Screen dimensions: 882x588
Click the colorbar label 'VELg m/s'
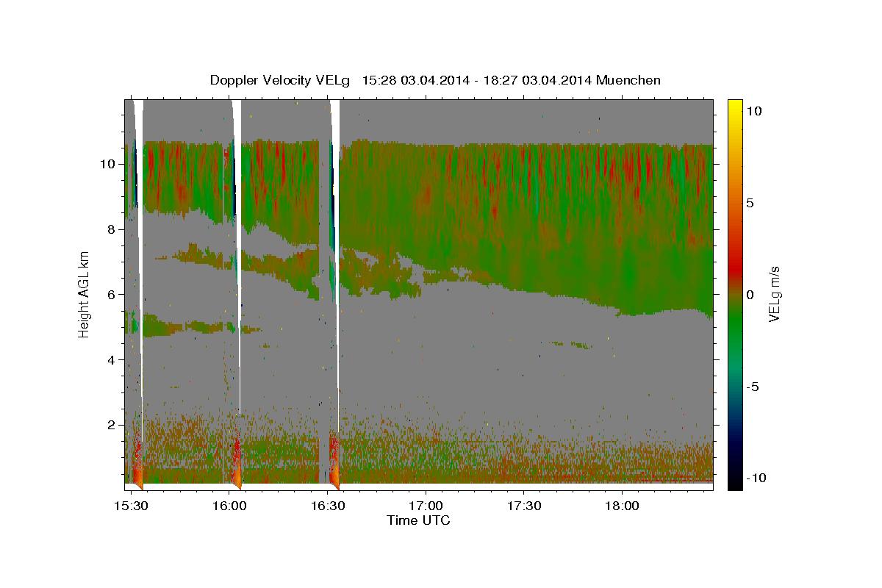[775, 294]
